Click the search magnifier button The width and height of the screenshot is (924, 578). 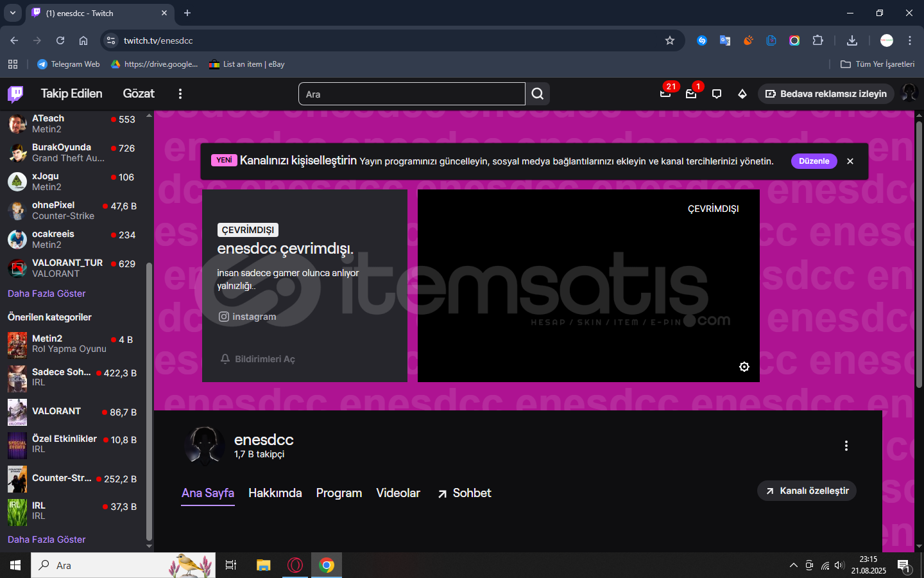[538, 94]
